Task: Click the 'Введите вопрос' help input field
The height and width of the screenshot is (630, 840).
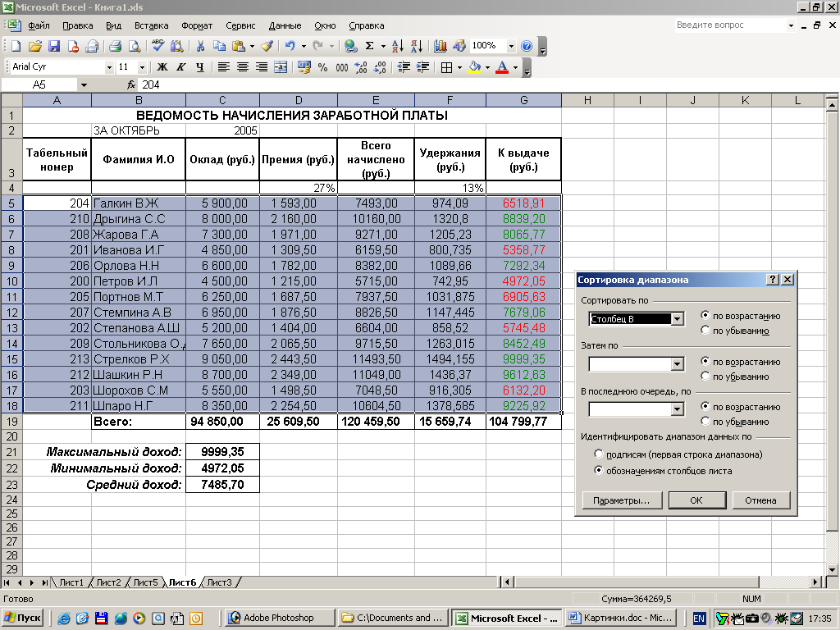Action: click(730, 25)
